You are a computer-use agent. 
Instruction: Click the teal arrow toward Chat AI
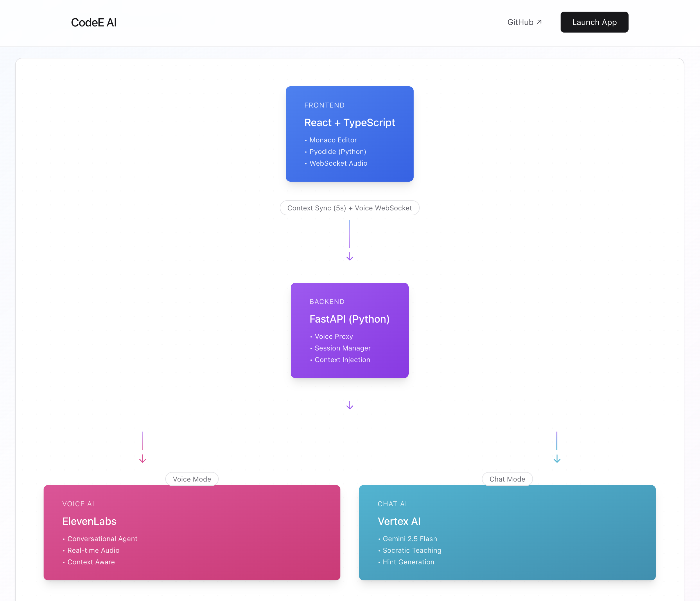[557, 458]
